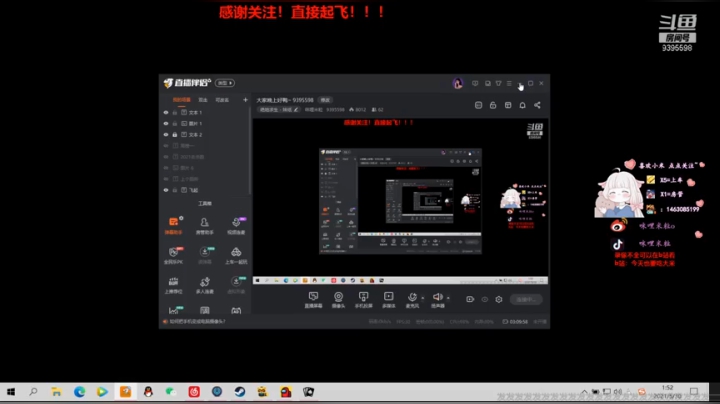The image size is (720, 404).
Task: Open mode dropdown next to app logo
Action: point(225,83)
